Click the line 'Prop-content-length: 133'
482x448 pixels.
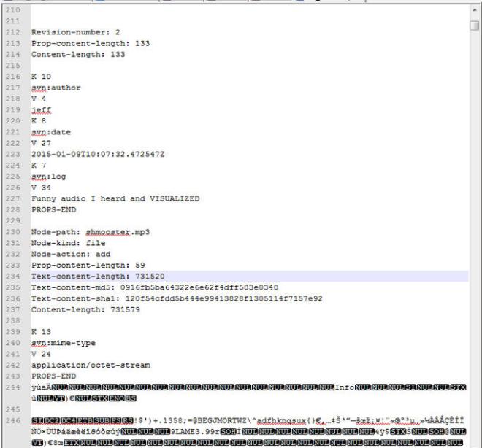click(91, 43)
